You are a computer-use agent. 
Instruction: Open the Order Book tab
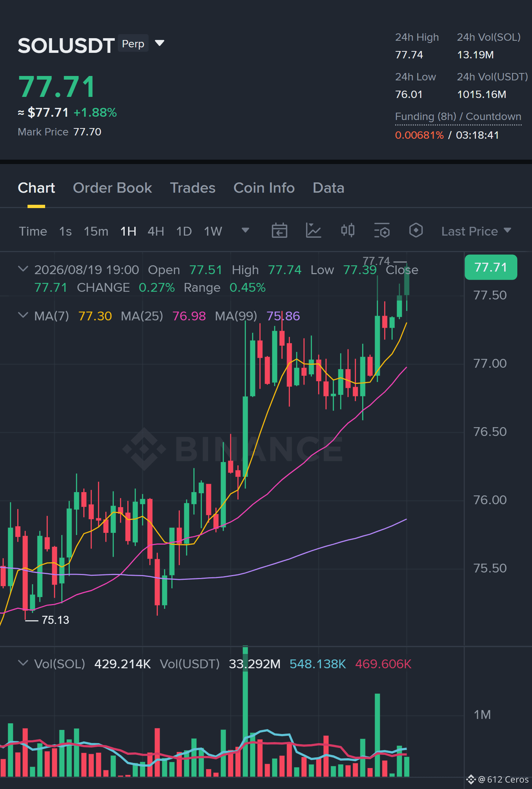pyautogui.click(x=112, y=188)
